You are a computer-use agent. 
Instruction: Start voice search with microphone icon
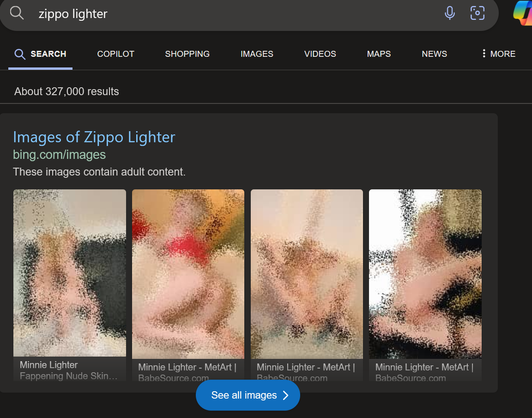(x=449, y=13)
